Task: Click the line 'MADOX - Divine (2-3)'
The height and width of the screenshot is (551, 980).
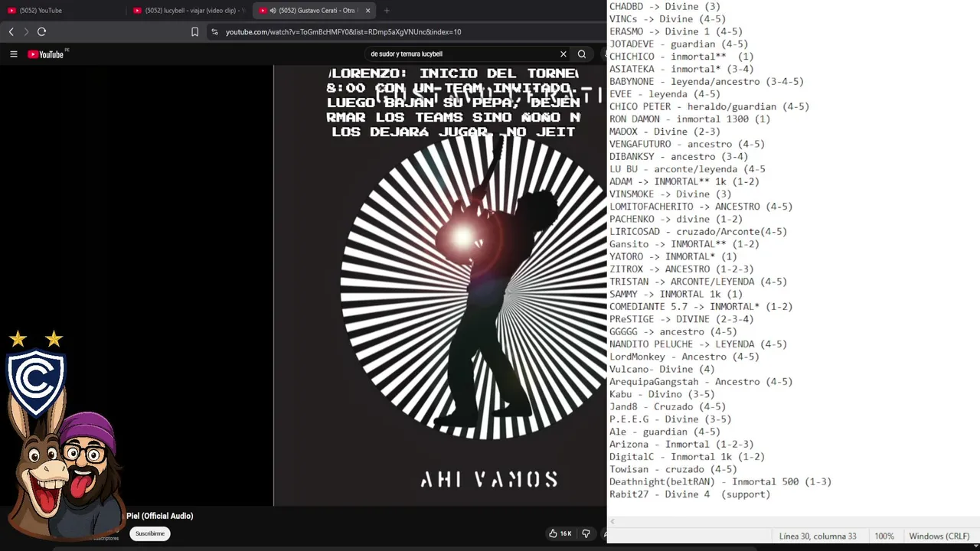Action: pos(665,132)
